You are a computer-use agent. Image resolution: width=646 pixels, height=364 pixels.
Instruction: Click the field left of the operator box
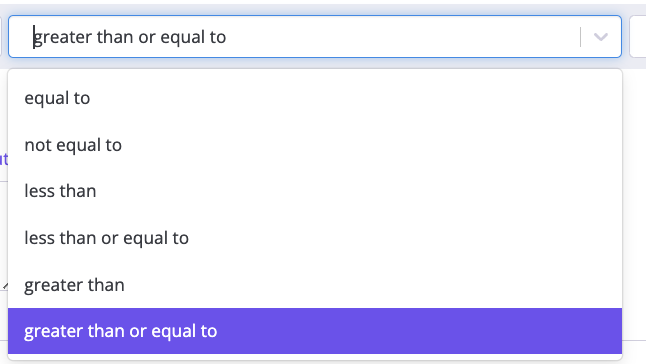click(1, 37)
